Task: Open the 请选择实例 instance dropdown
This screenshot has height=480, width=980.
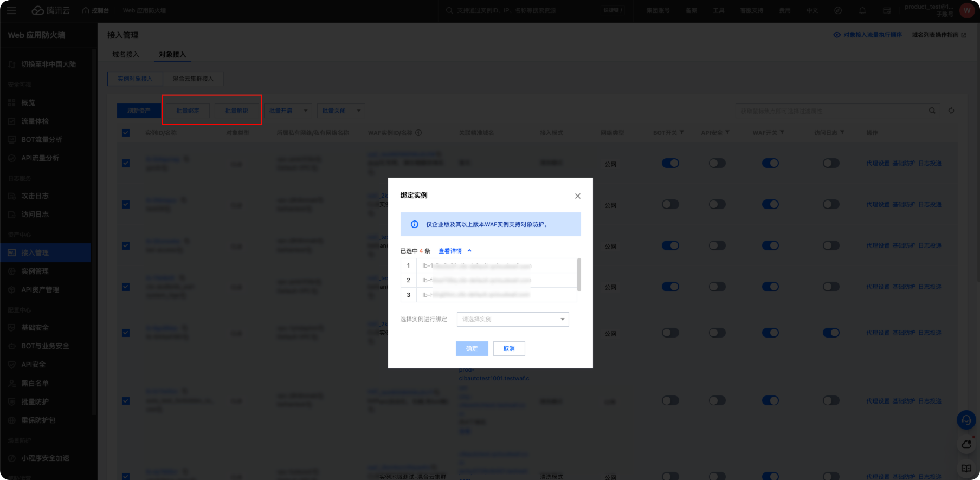Action: click(x=513, y=319)
